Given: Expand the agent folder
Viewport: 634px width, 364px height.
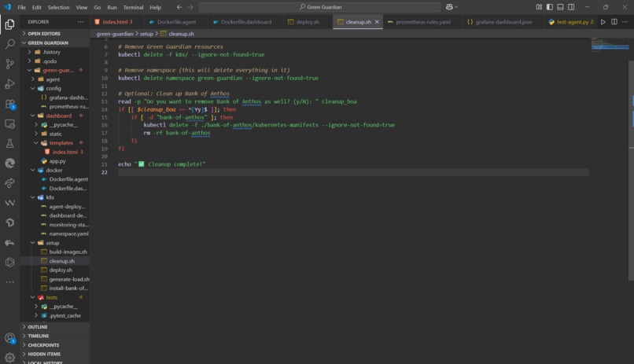Looking at the screenshot, I should pos(54,79).
